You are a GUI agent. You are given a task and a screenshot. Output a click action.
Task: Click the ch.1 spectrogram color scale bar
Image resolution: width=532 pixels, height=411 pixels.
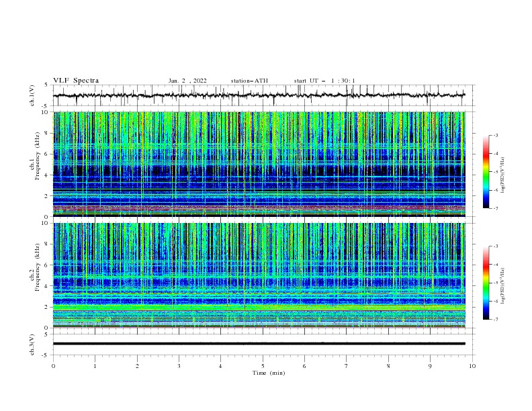(x=486, y=171)
